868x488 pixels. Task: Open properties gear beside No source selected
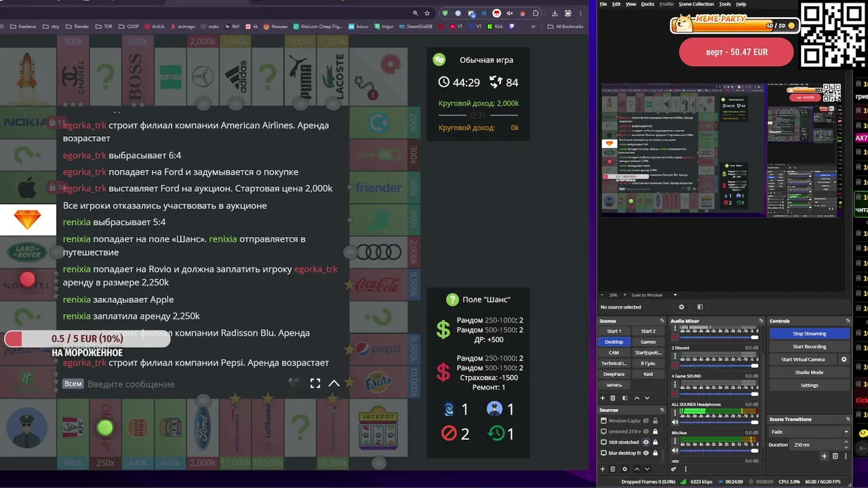click(x=682, y=307)
